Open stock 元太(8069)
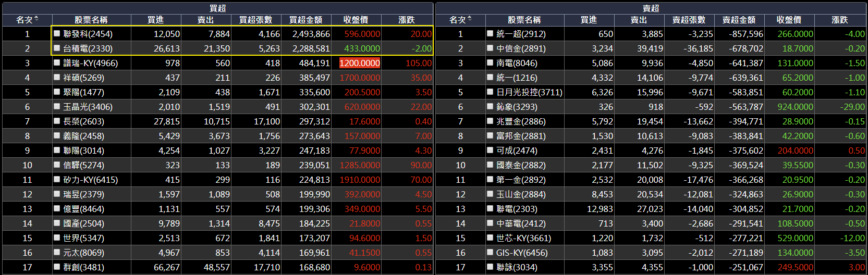 click(83, 253)
